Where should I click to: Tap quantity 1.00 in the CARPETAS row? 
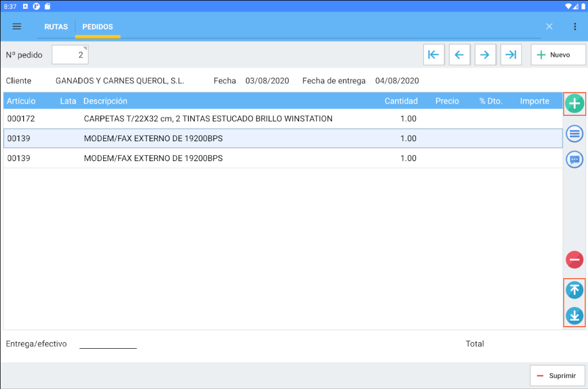pos(408,119)
